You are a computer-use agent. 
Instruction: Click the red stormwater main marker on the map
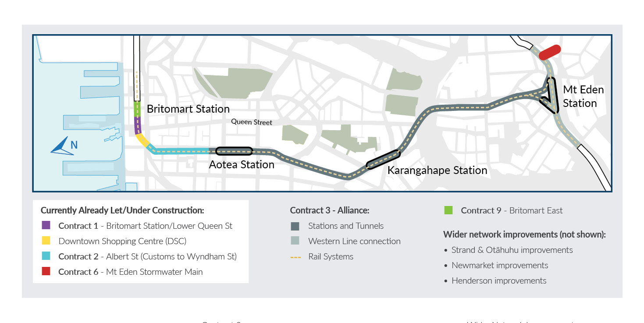coord(549,52)
